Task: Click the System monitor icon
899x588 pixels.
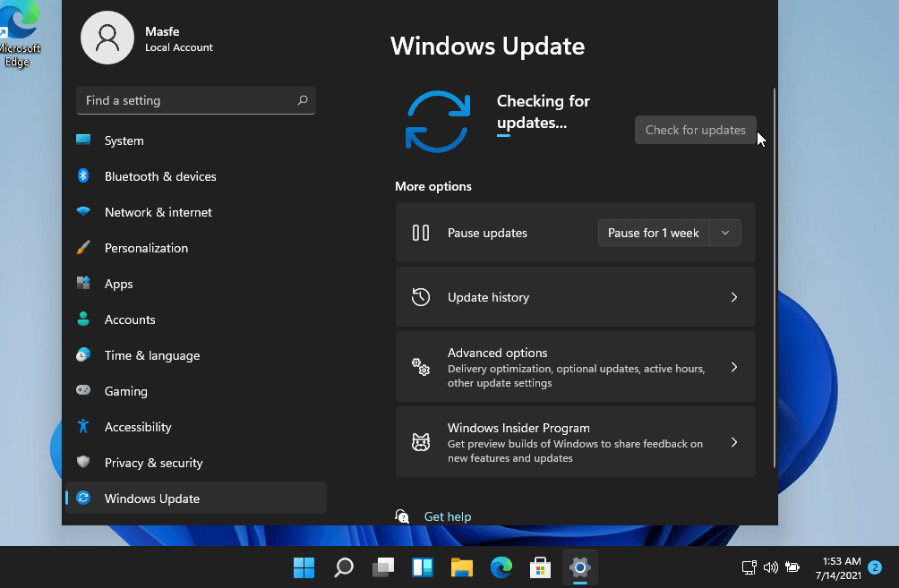Action: (83, 140)
